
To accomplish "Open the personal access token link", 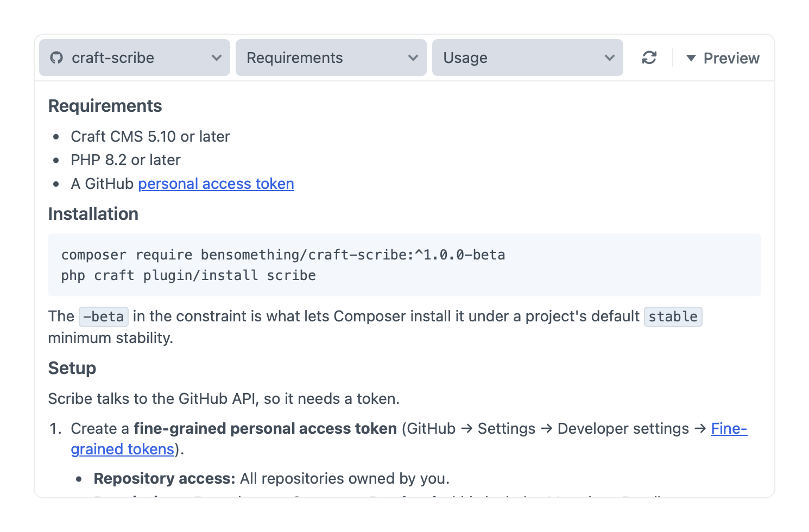I will coord(216,183).
